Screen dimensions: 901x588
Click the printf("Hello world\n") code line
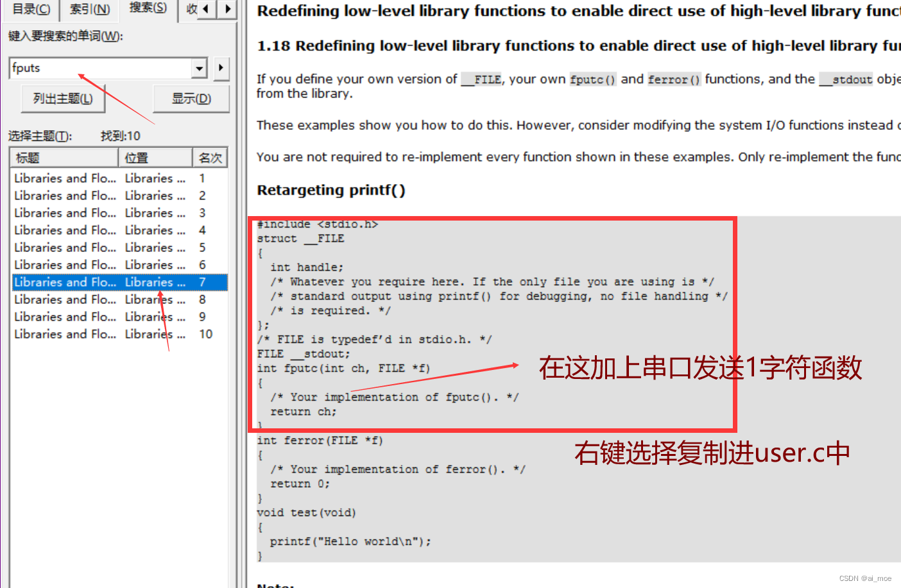pyautogui.click(x=350, y=542)
